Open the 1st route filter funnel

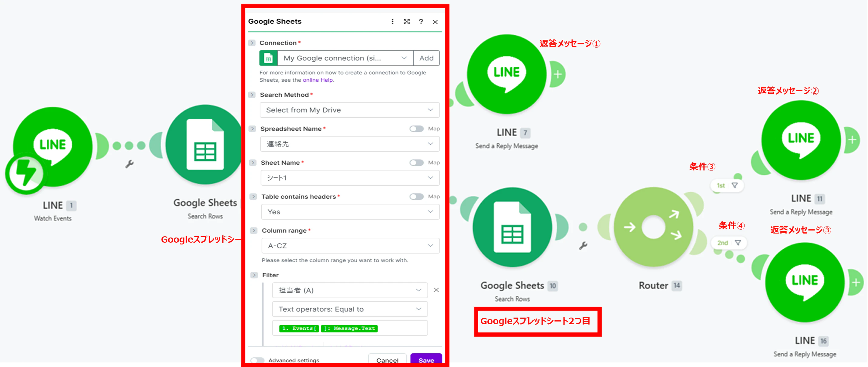[x=735, y=185]
